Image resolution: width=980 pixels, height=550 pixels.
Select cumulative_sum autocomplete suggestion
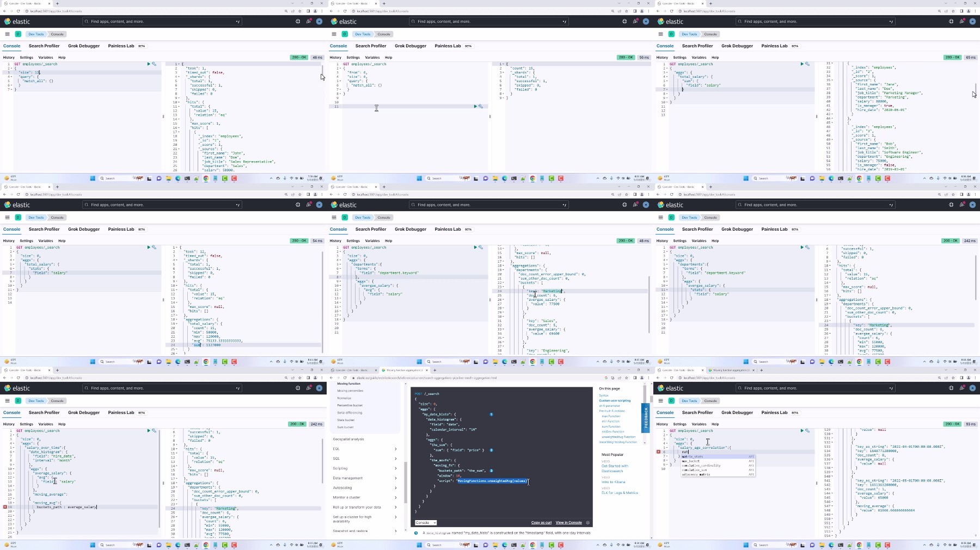click(718, 470)
